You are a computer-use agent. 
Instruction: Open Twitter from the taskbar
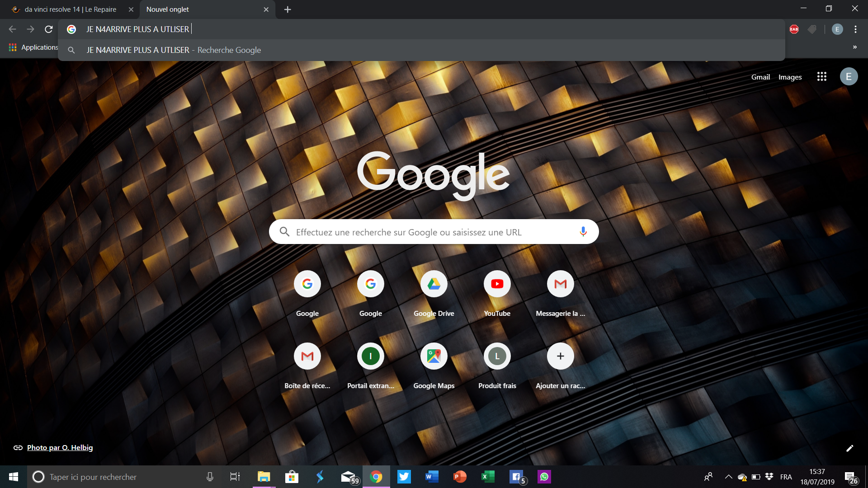[x=404, y=477]
